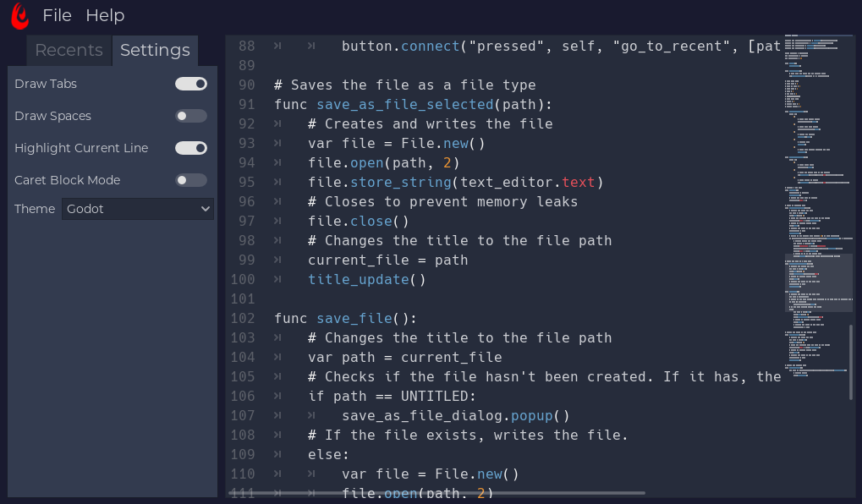Disable Highlight Current Line switch

pyautogui.click(x=191, y=148)
